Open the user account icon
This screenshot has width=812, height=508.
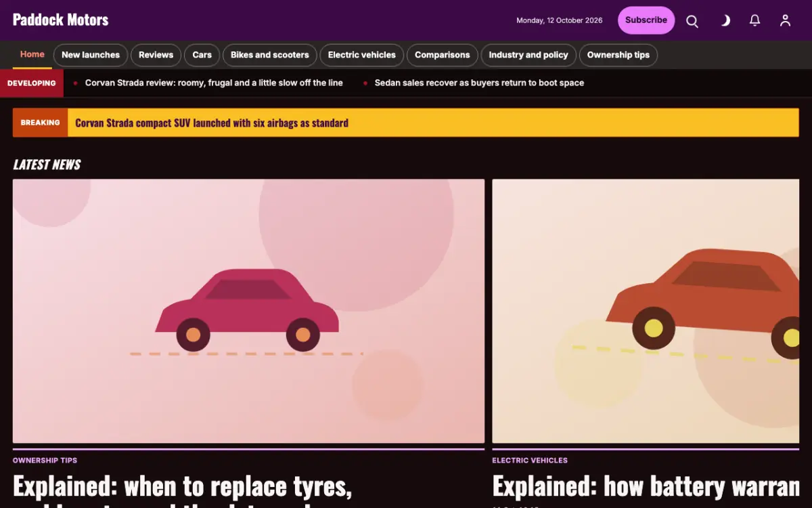coord(785,21)
